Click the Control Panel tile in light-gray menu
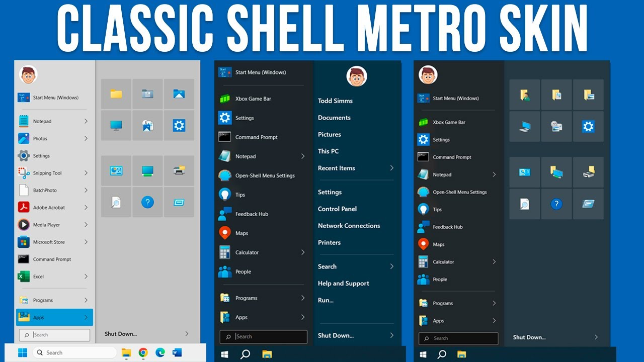 tap(116, 170)
